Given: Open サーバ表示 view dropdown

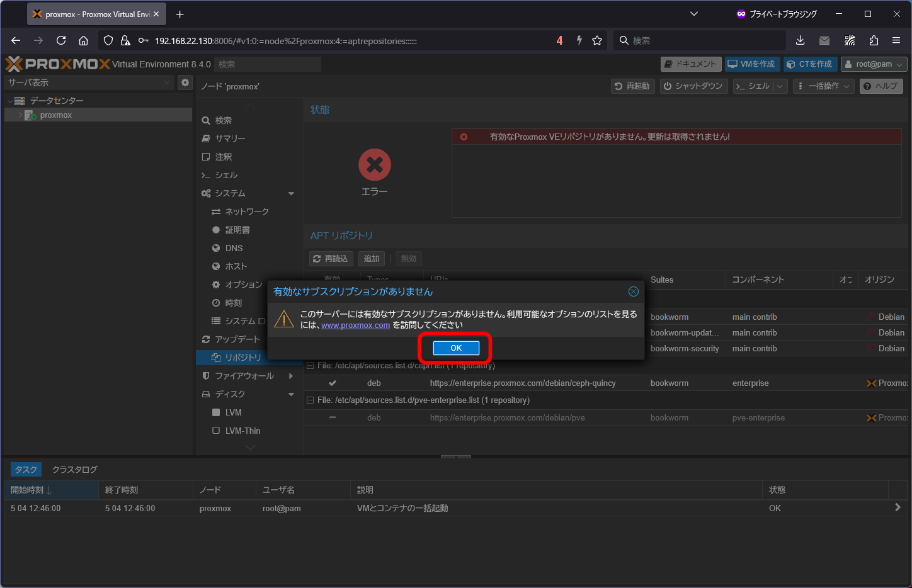Looking at the screenshot, I should pyautogui.click(x=89, y=82).
